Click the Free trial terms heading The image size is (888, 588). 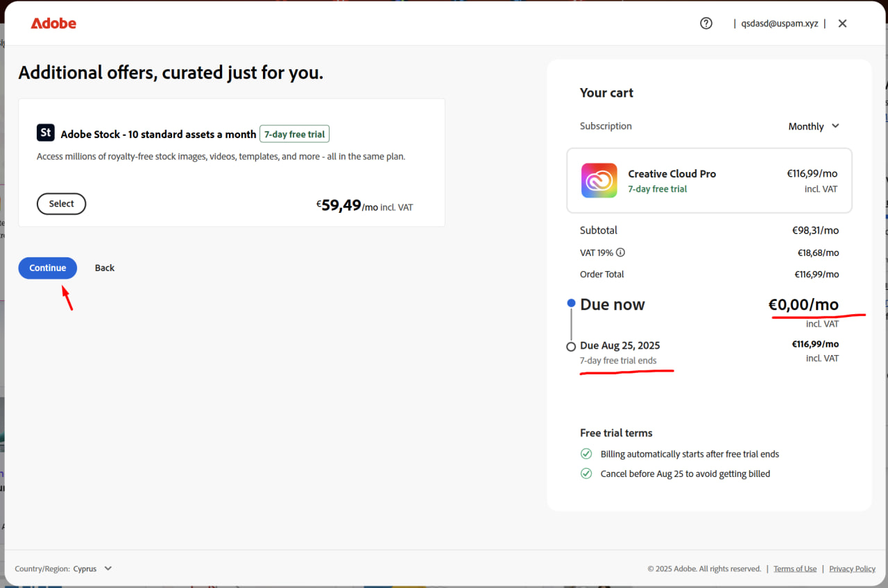click(616, 433)
